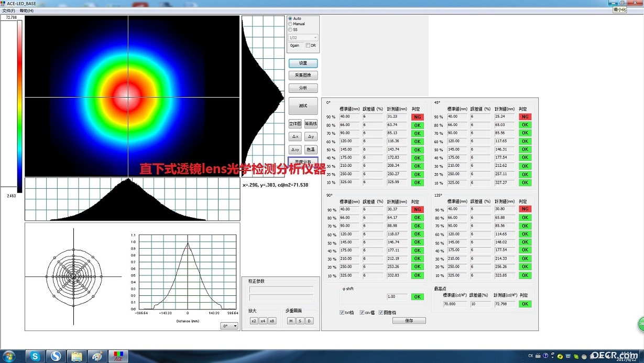Open the 文件(F) menu

8,10
